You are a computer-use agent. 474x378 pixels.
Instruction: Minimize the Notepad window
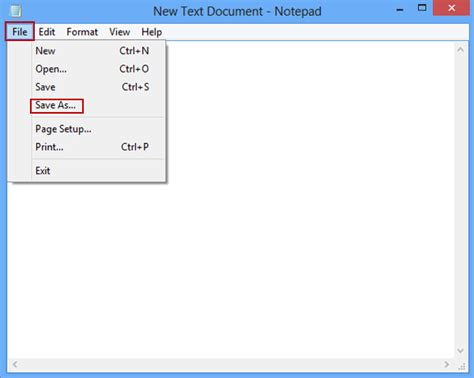tap(400, 10)
